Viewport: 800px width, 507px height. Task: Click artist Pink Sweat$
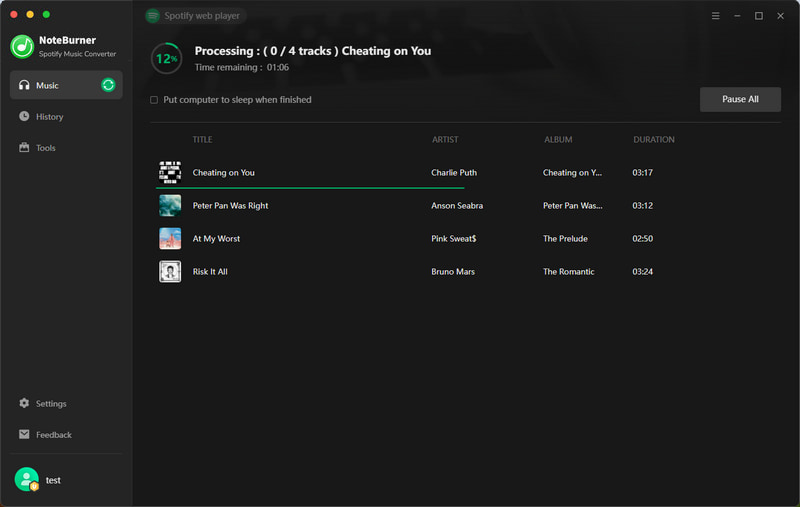453,238
